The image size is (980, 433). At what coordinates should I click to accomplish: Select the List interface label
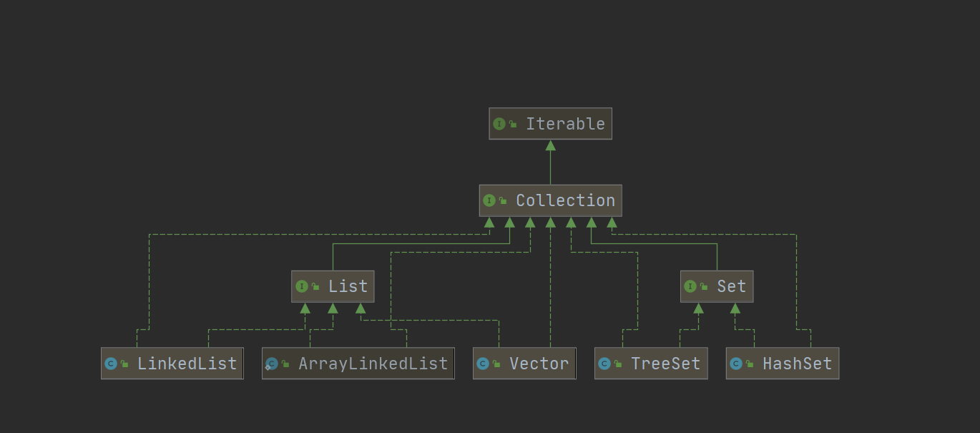[348, 286]
